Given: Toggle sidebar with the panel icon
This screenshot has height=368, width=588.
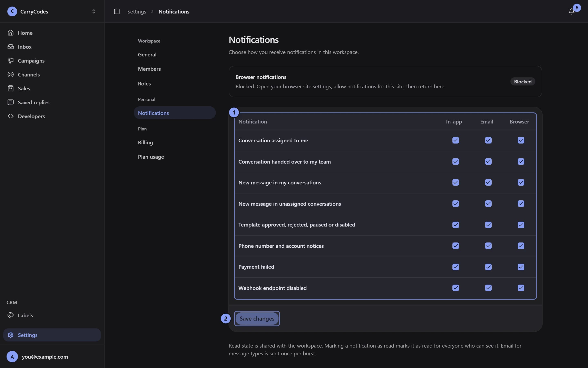Looking at the screenshot, I should coord(117,11).
